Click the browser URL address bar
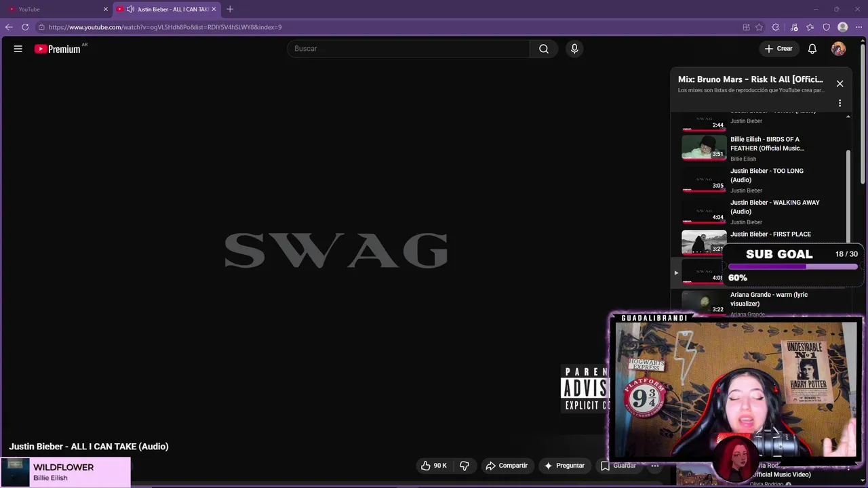The width and height of the screenshot is (868, 488). pos(387,27)
